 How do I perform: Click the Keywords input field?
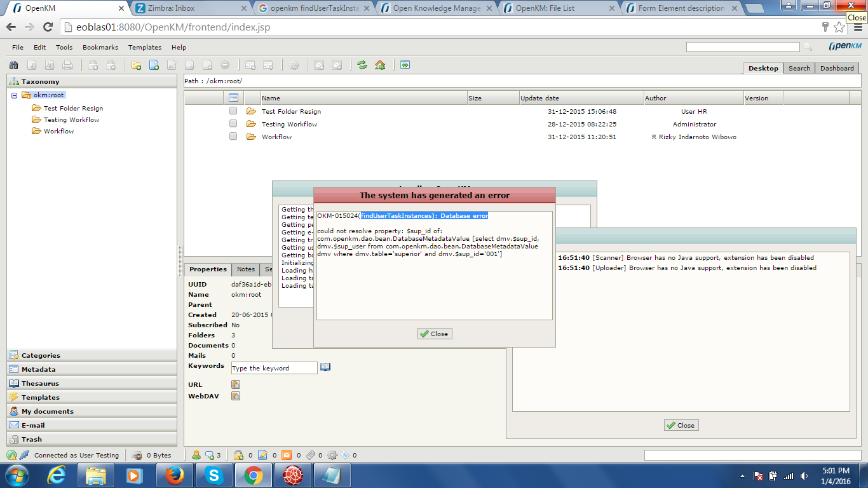[274, 368]
